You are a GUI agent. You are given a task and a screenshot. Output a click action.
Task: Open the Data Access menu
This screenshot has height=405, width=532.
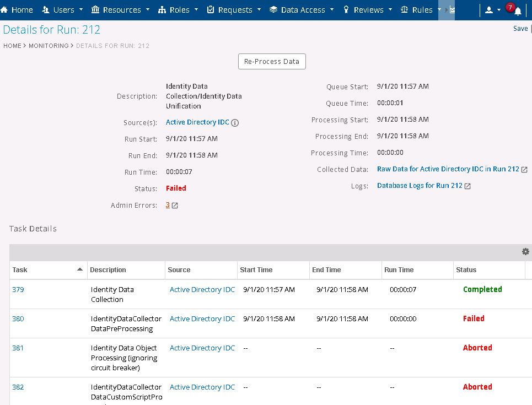[302, 10]
